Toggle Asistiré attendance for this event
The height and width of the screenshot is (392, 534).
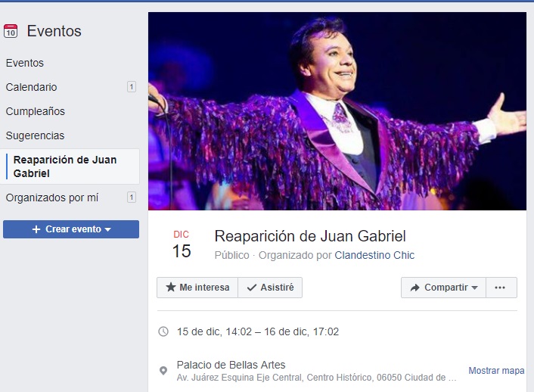point(270,288)
